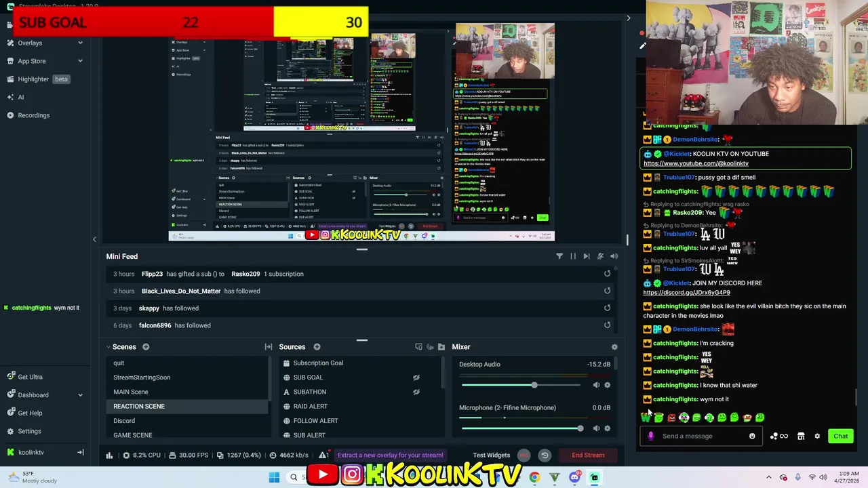The width and height of the screenshot is (868, 488).
Task: Open the chat shop storefront icon
Action: pyautogui.click(x=801, y=436)
